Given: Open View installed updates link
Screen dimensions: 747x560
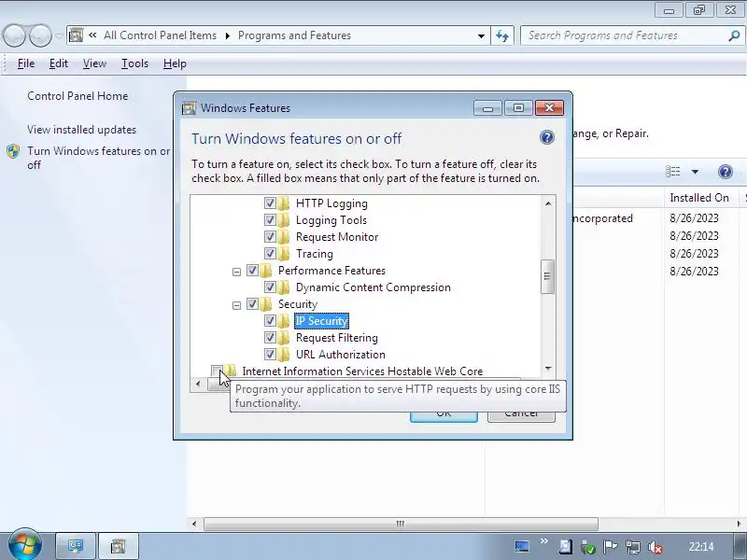Looking at the screenshot, I should (x=81, y=130).
